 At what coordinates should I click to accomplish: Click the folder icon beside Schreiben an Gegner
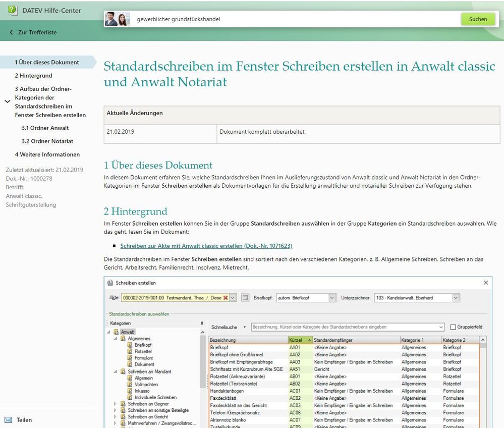123,404
